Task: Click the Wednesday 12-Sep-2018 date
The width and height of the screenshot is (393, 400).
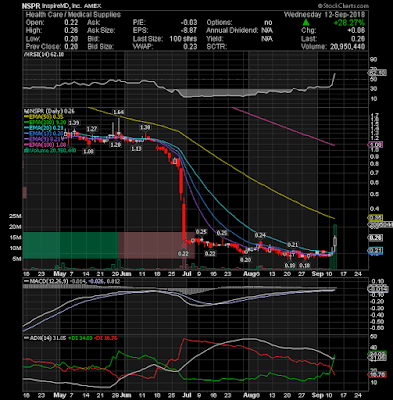Action: [x=324, y=15]
